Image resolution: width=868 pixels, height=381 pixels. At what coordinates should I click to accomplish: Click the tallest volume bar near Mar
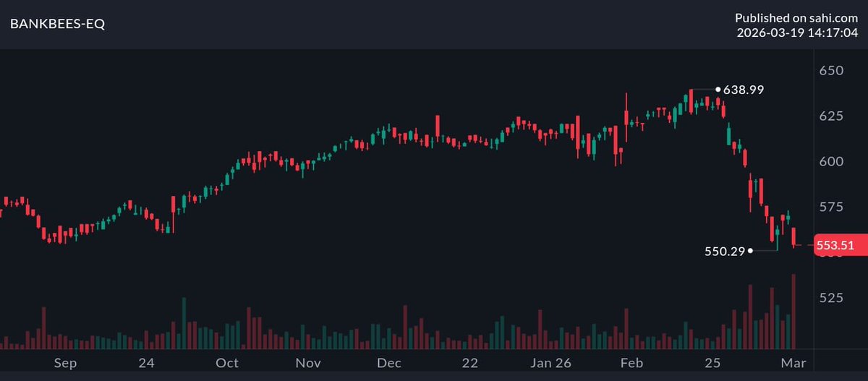(794, 311)
